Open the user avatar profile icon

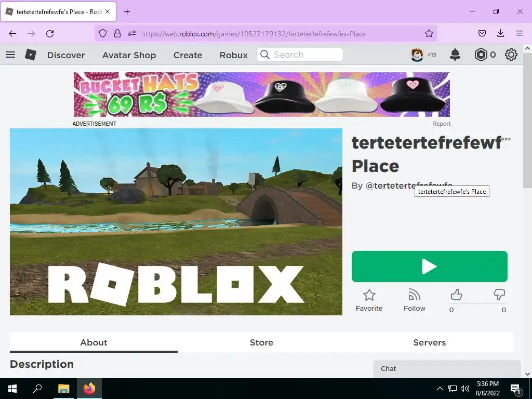click(417, 55)
